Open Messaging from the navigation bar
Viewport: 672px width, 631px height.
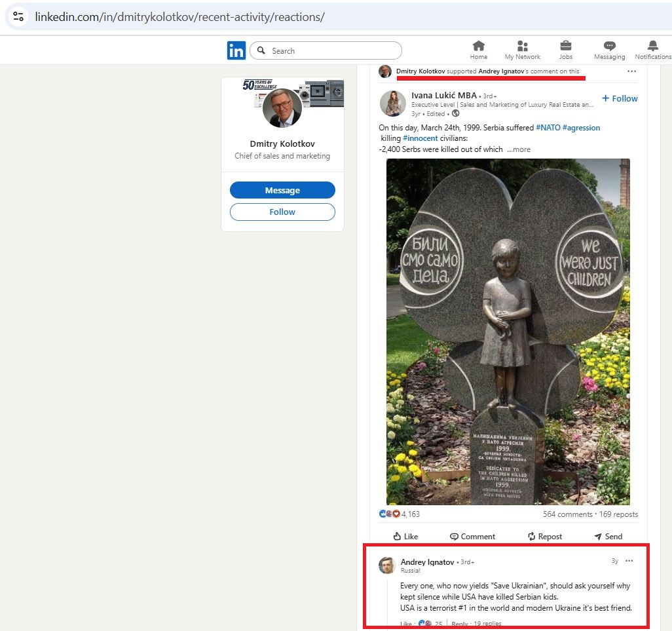(x=608, y=49)
